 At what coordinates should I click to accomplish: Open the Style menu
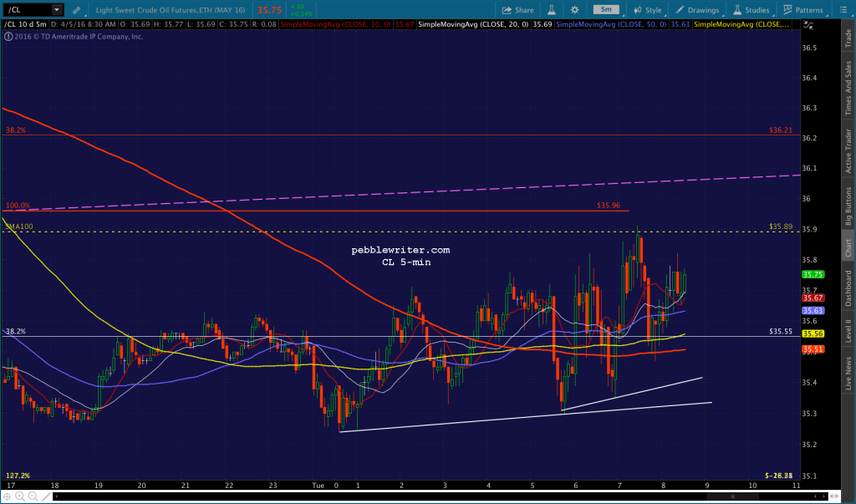pos(648,10)
